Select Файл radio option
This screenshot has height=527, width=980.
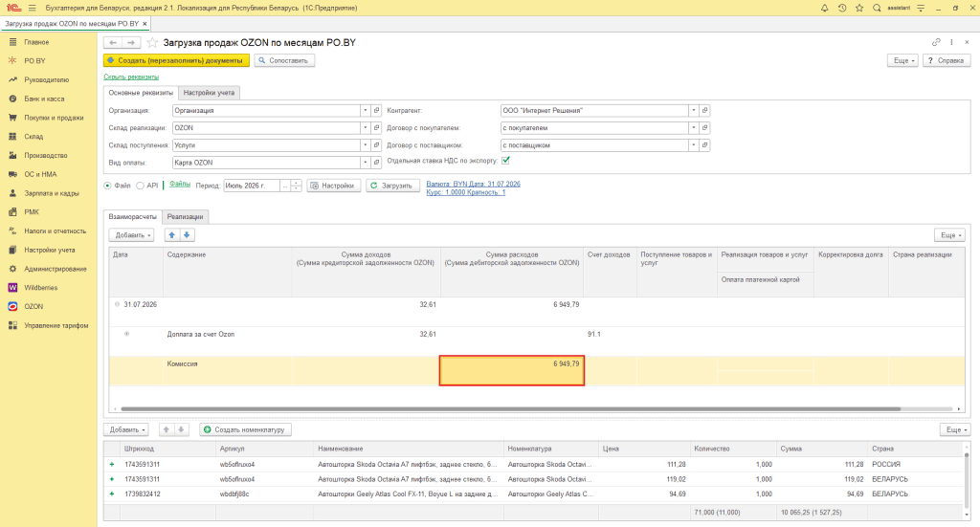pyautogui.click(x=107, y=186)
